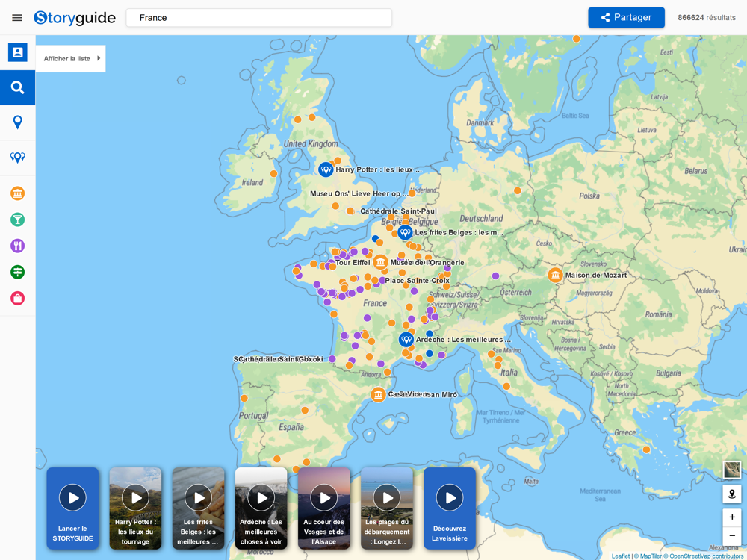Click the orange marker in Ireland
747x560 pixels.
274,174
